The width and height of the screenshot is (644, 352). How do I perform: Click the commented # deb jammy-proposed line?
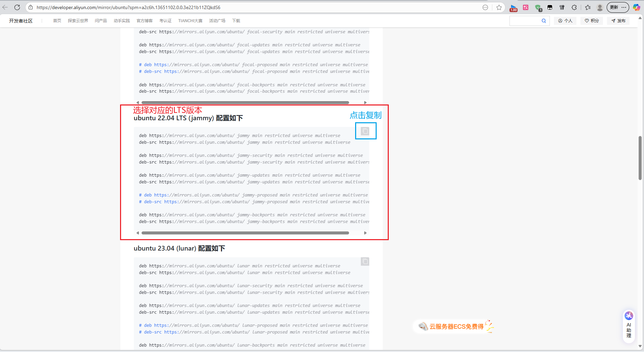[x=254, y=195]
